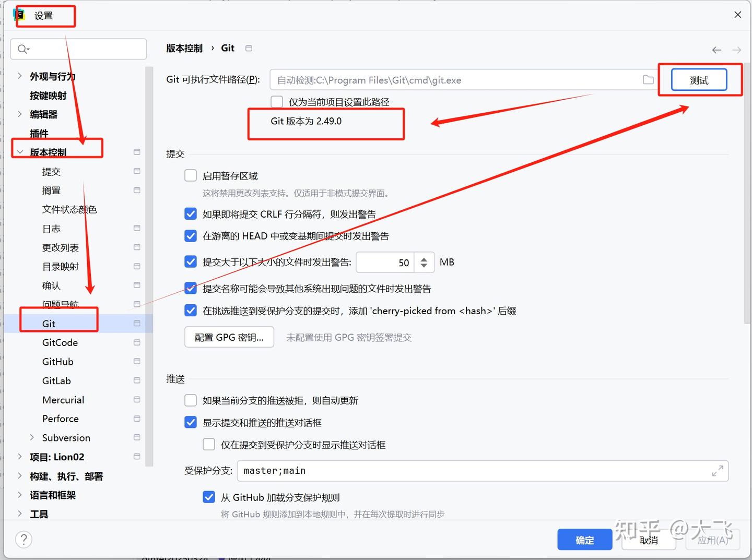Click the expand icon in the 受保护分支 field
This screenshot has height=560, width=752.
click(x=718, y=471)
